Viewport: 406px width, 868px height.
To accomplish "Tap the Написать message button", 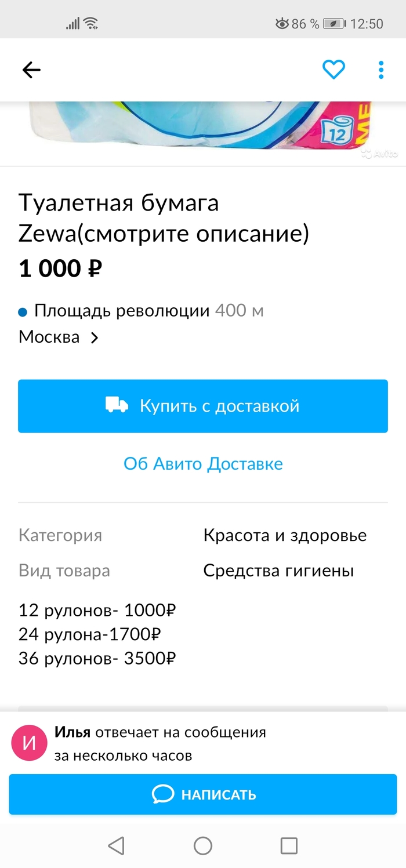I will (203, 794).
